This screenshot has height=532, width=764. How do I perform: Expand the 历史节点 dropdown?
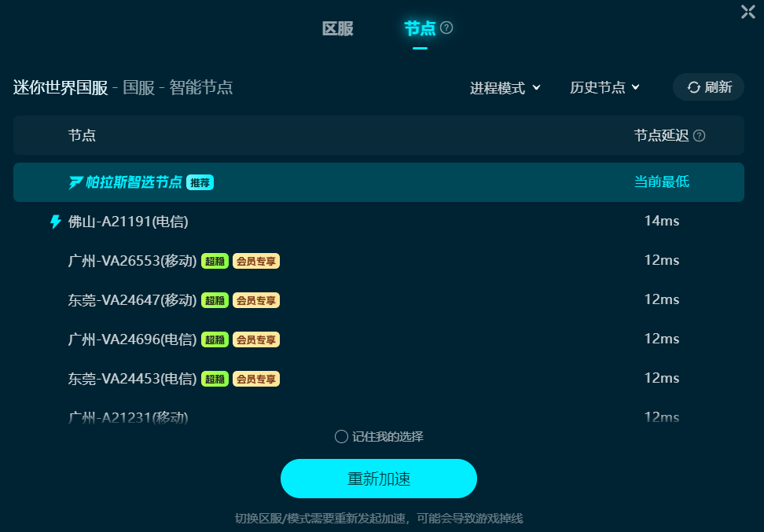click(x=604, y=88)
